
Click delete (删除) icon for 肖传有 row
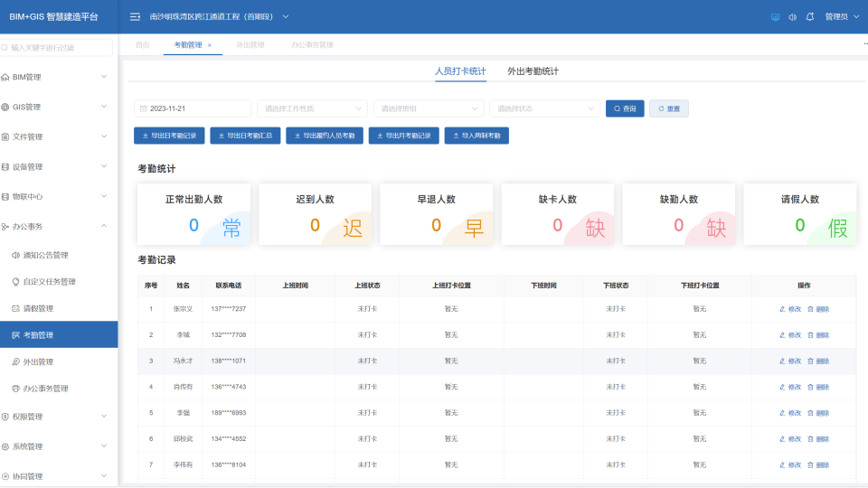810,387
